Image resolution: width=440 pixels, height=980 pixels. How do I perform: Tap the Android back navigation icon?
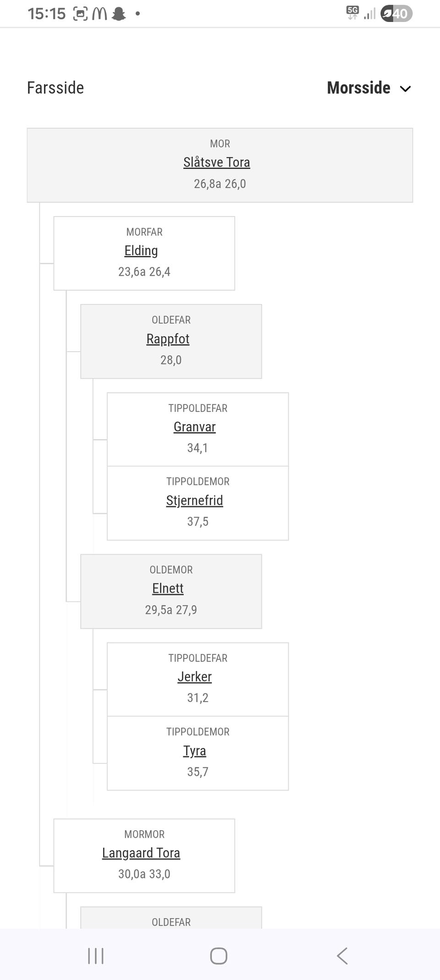click(x=342, y=956)
